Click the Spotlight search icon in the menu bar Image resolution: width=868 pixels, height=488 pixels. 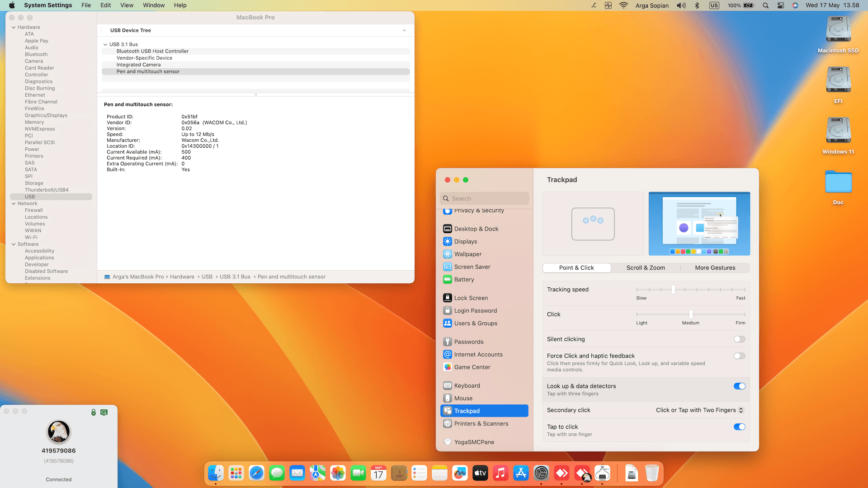tap(765, 5)
